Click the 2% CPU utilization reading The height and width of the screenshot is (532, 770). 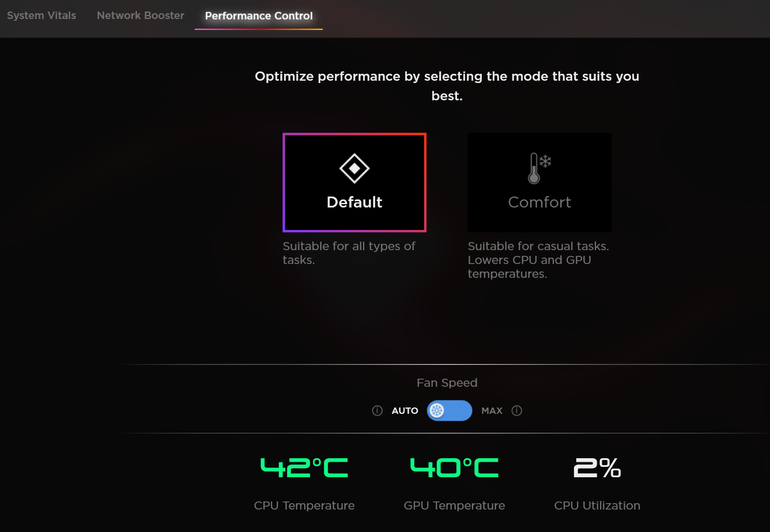(x=597, y=467)
